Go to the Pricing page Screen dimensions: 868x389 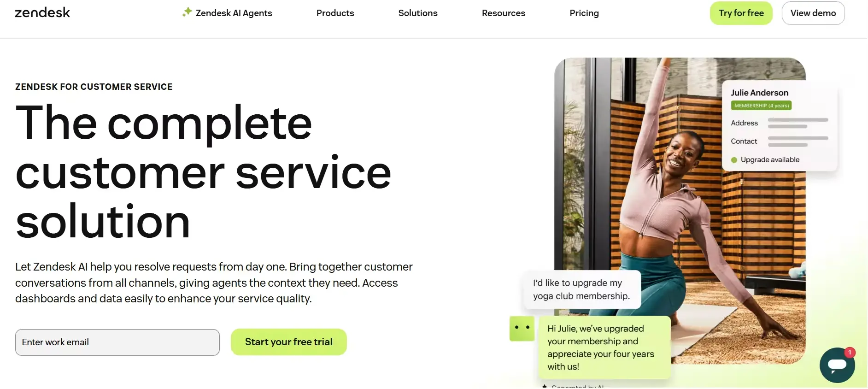tap(584, 13)
